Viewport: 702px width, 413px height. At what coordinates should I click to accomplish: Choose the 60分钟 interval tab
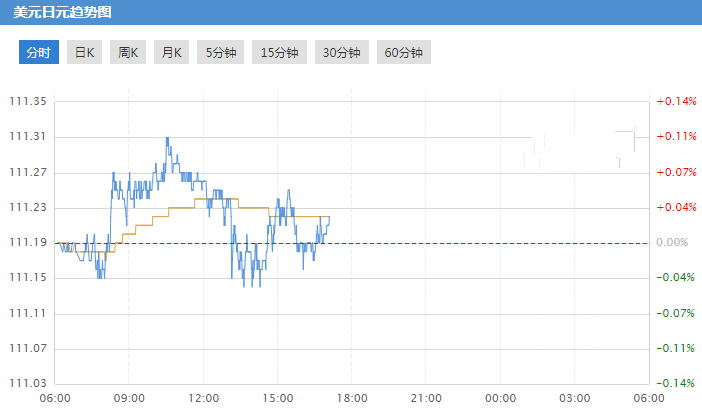pyautogui.click(x=403, y=53)
